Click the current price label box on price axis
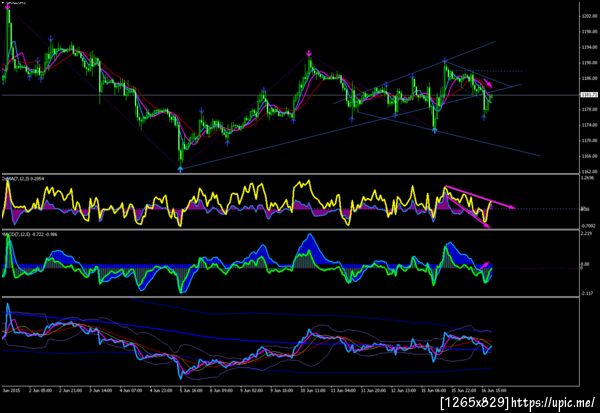 [589, 95]
